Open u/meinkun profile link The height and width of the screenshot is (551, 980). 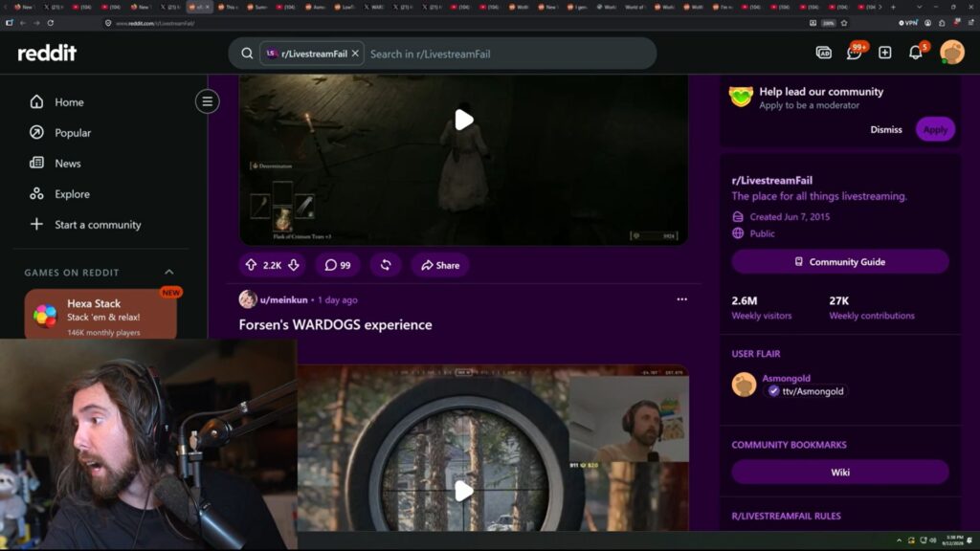283,299
